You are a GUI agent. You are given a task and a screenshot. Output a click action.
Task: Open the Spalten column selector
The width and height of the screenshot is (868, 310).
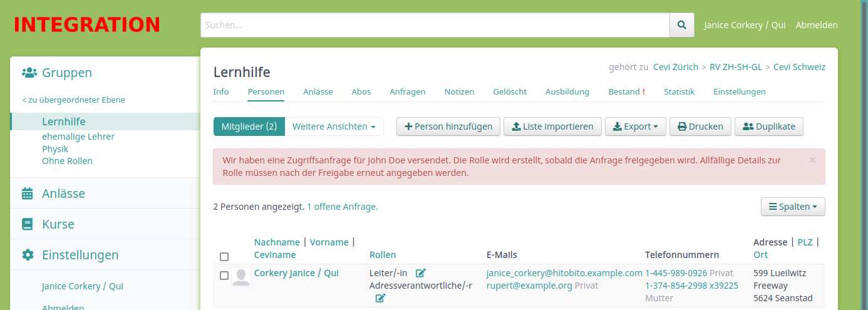coord(793,207)
